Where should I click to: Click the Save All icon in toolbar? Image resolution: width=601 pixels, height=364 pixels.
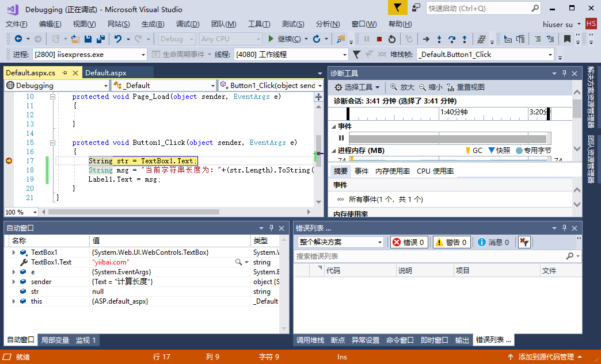coord(101,39)
